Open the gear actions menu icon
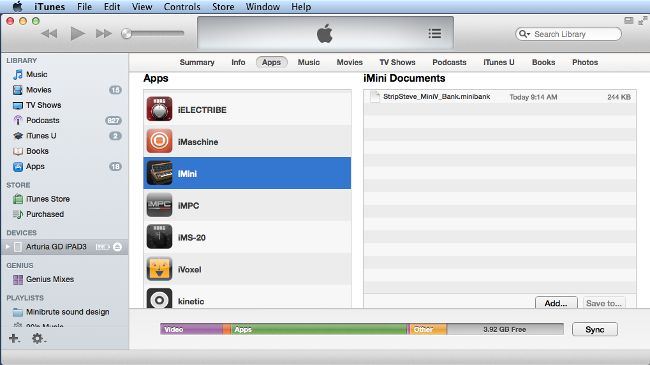 (x=38, y=338)
